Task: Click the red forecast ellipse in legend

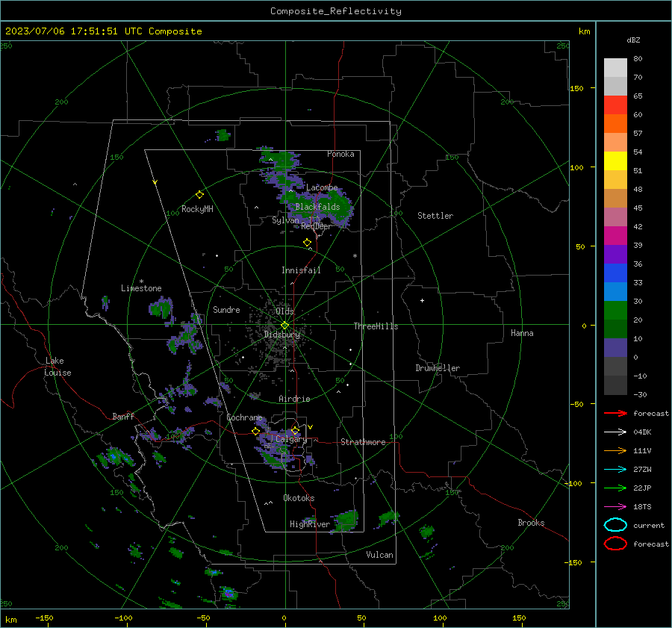Action: point(615,544)
